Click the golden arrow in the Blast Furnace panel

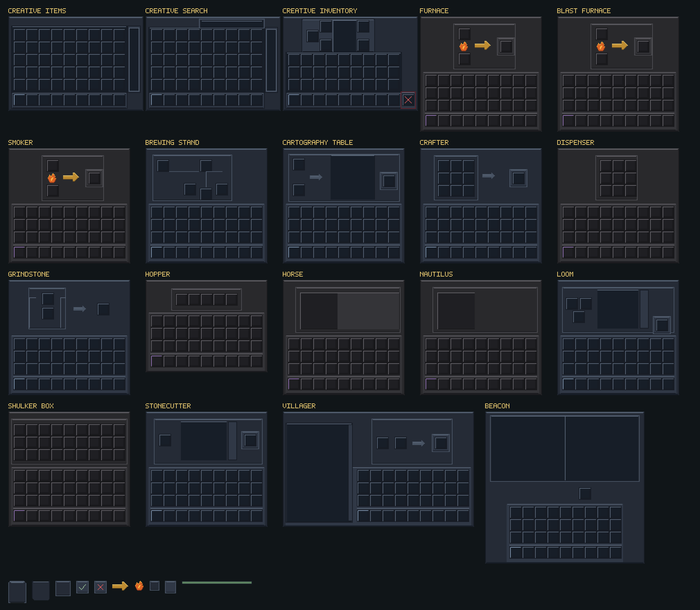pos(620,45)
